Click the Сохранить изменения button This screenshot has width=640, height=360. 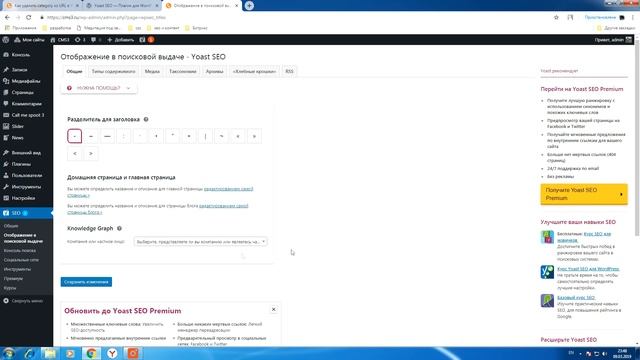(x=86, y=282)
